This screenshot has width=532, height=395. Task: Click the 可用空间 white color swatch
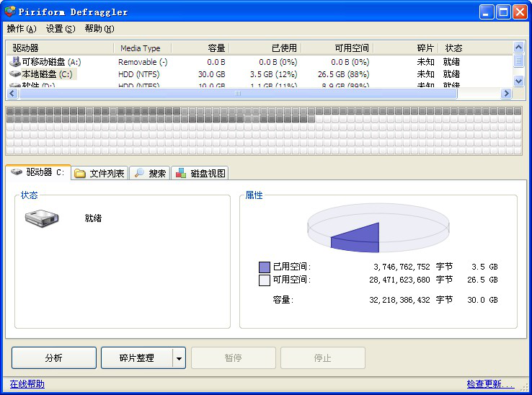[265, 280]
